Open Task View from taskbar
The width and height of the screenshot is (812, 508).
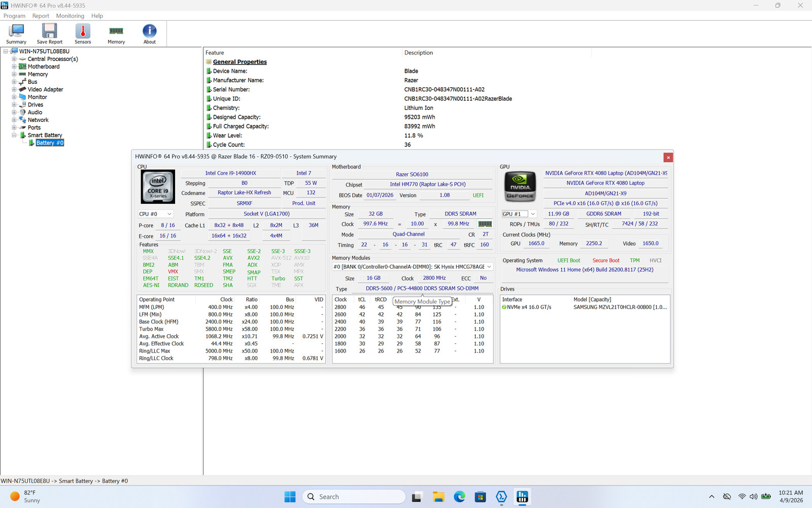point(417,497)
